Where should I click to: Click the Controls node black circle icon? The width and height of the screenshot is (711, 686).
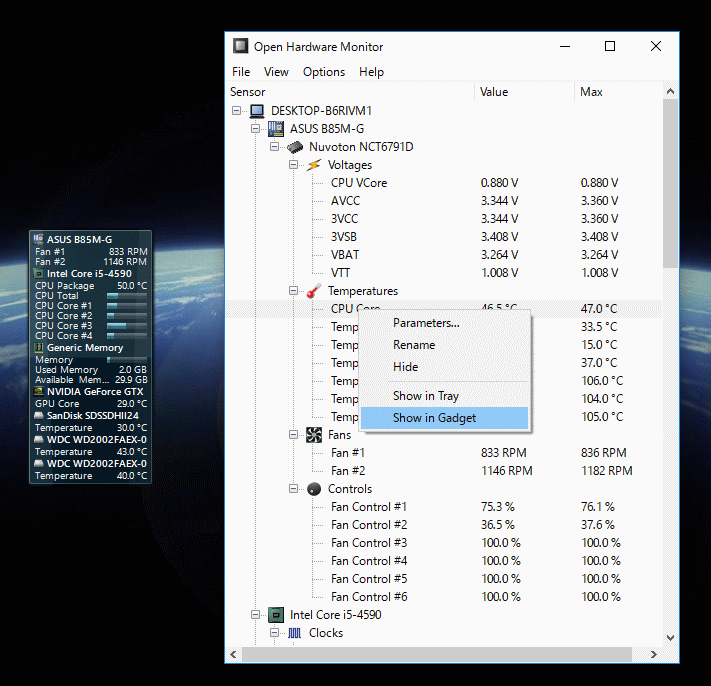coord(314,489)
